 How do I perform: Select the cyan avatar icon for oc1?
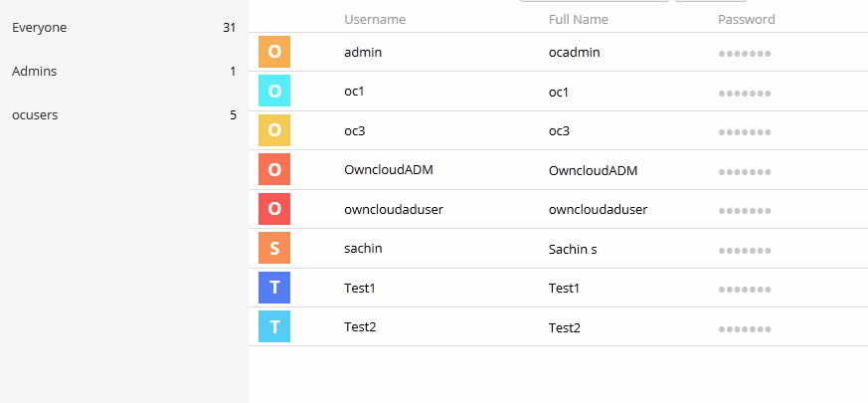tap(274, 91)
